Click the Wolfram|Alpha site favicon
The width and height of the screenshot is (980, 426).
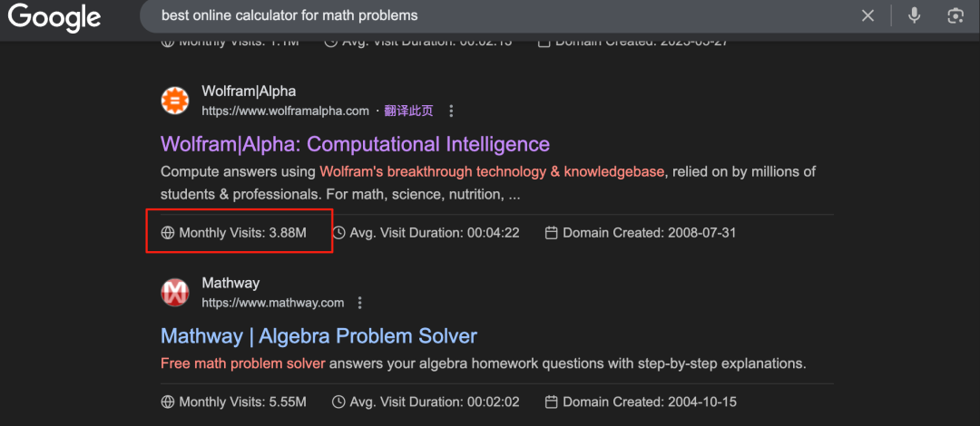click(x=174, y=101)
